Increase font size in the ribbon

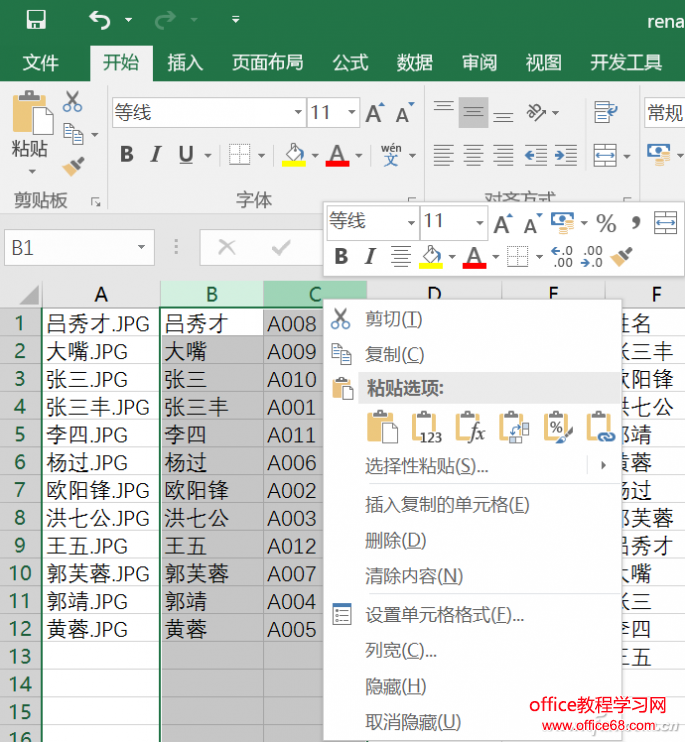tap(375, 113)
